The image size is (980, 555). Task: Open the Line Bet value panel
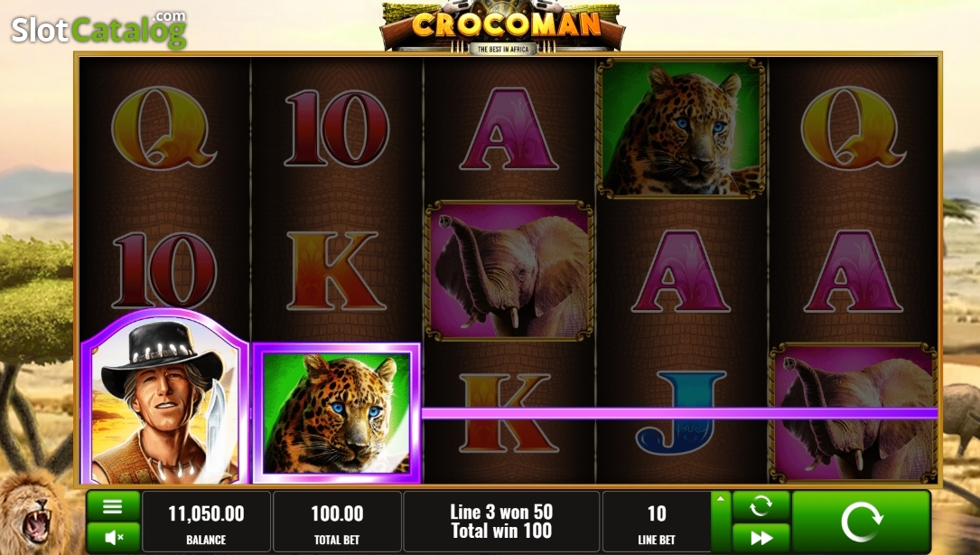pos(657,522)
